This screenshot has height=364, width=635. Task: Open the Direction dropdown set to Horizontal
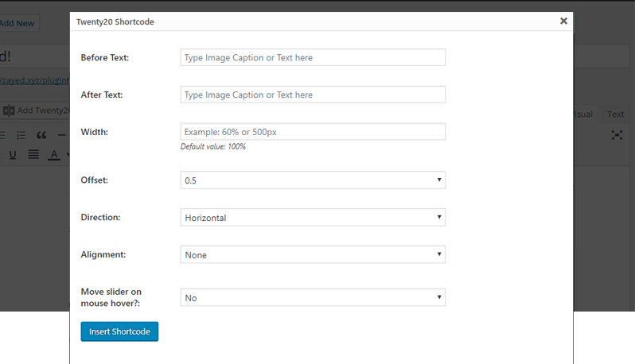313,217
